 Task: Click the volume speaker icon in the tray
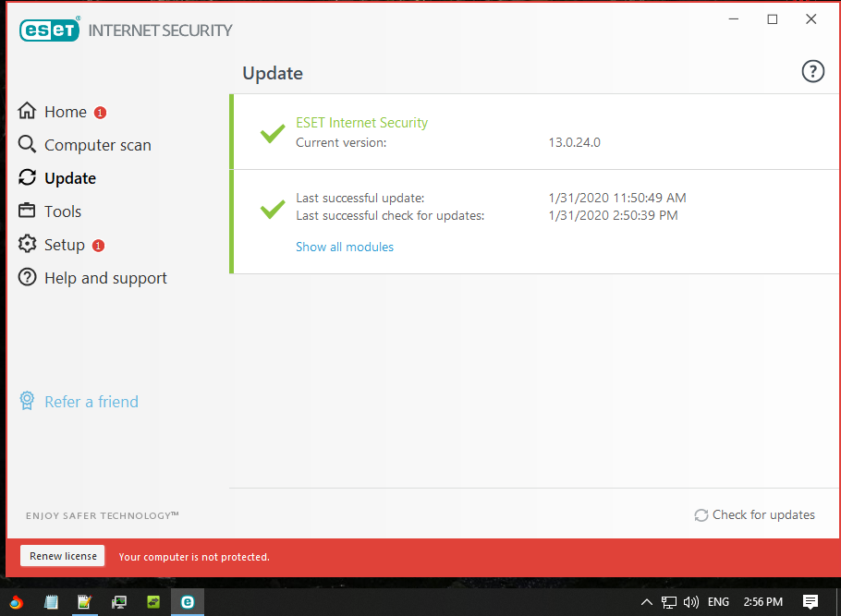tap(691, 602)
